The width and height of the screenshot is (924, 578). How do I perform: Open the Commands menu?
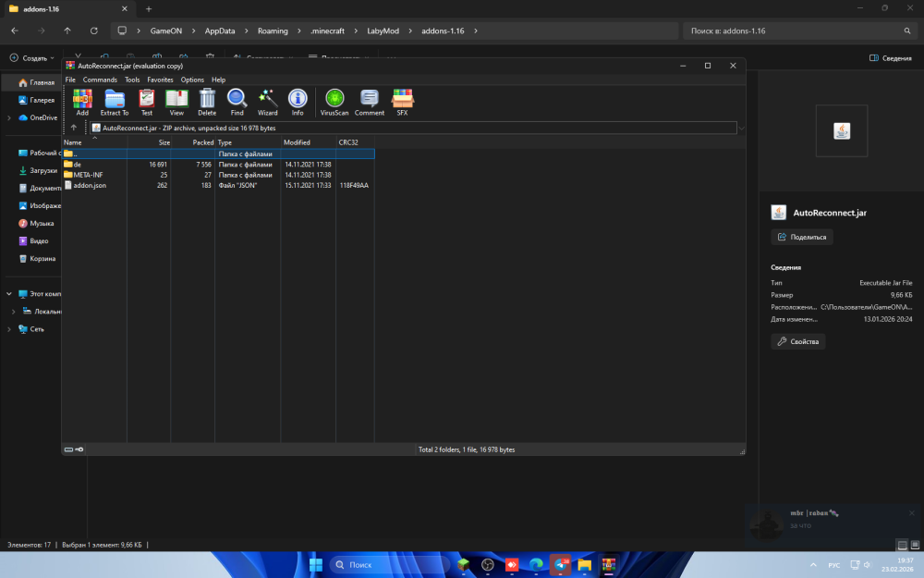(100, 80)
